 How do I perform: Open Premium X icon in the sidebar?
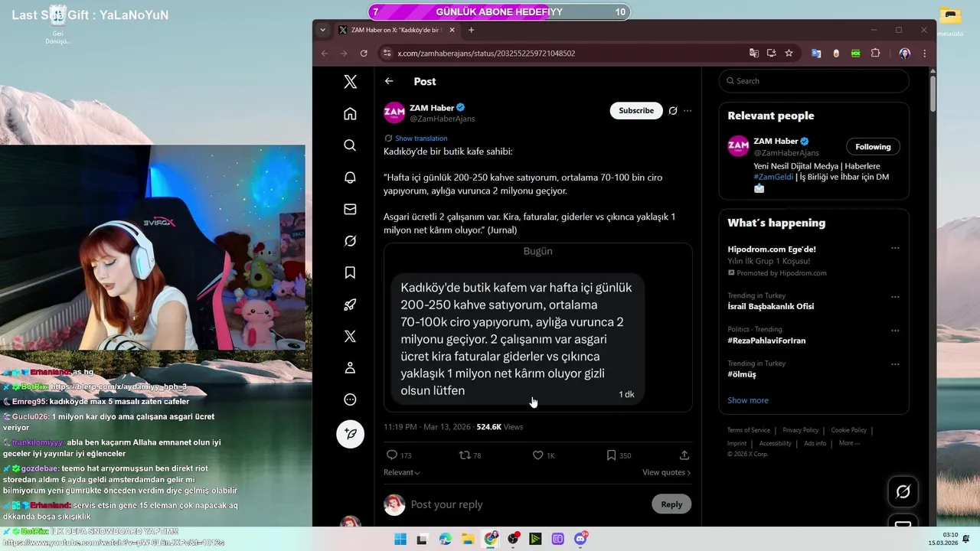(x=350, y=336)
